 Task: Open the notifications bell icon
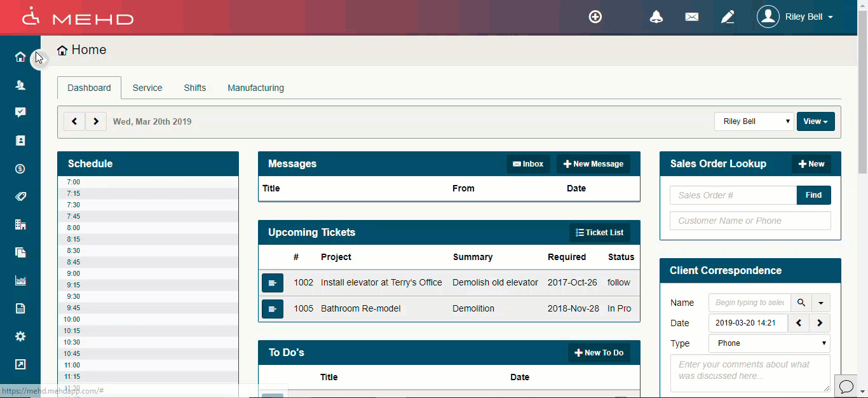pos(656,17)
